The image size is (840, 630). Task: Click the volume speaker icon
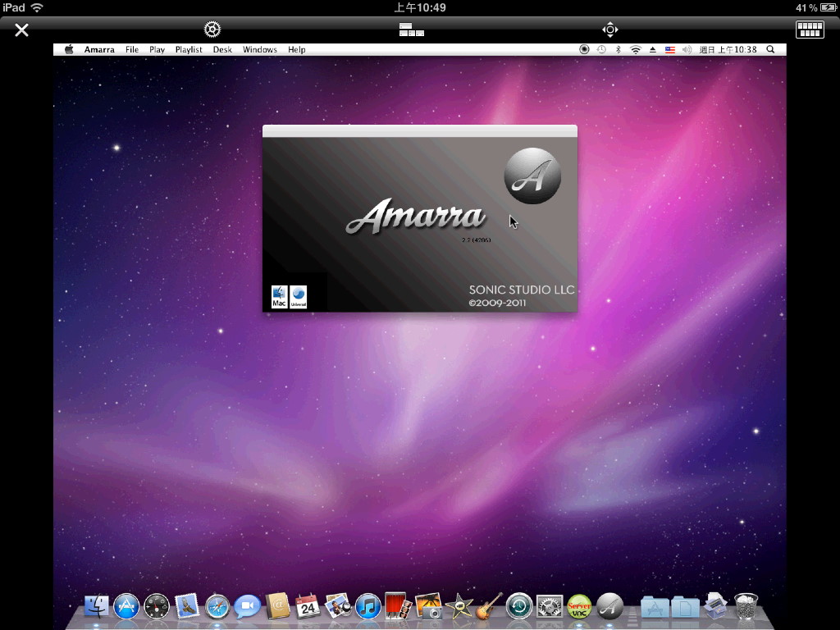click(x=687, y=50)
